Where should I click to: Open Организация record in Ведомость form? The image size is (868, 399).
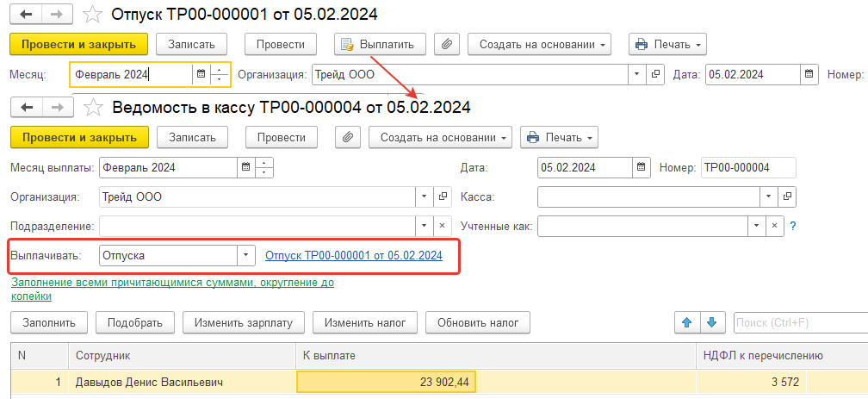tap(443, 196)
